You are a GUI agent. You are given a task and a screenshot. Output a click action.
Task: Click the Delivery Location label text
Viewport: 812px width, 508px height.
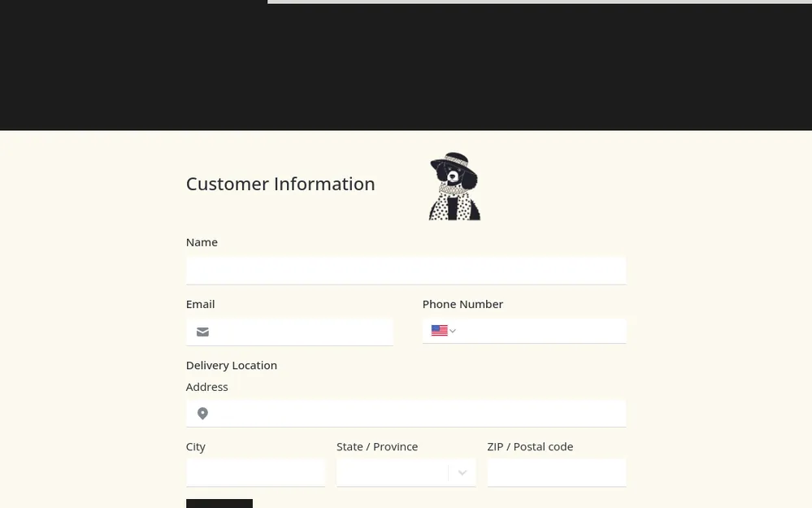pyautogui.click(x=232, y=365)
